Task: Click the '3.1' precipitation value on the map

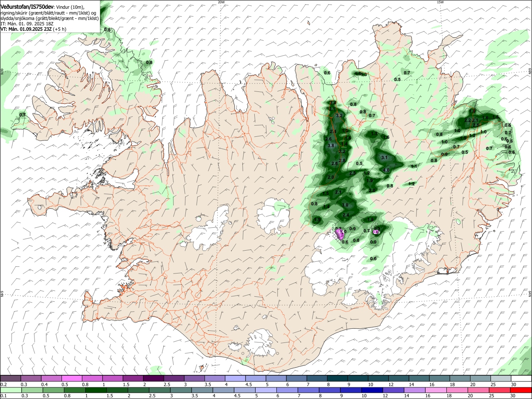Action: (384, 158)
